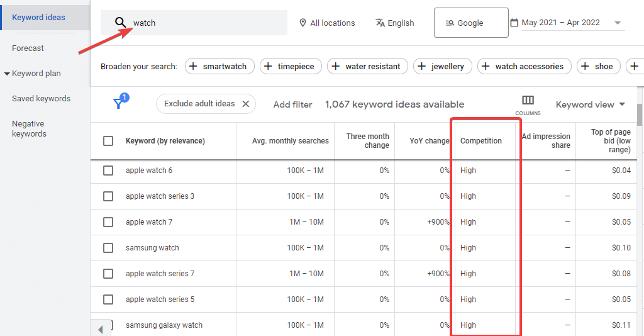Click the calendar icon beside date range
This screenshot has height=336, width=644.
(514, 23)
